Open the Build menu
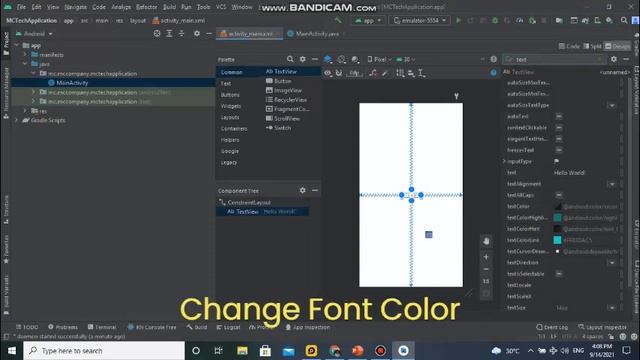This screenshot has width=640, height=360. pos(169,7)
